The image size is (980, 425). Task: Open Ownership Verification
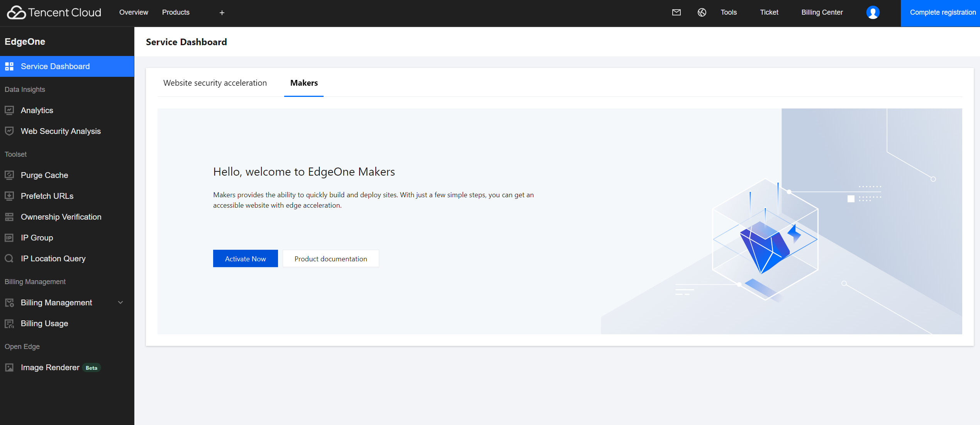tap(67, 217)
